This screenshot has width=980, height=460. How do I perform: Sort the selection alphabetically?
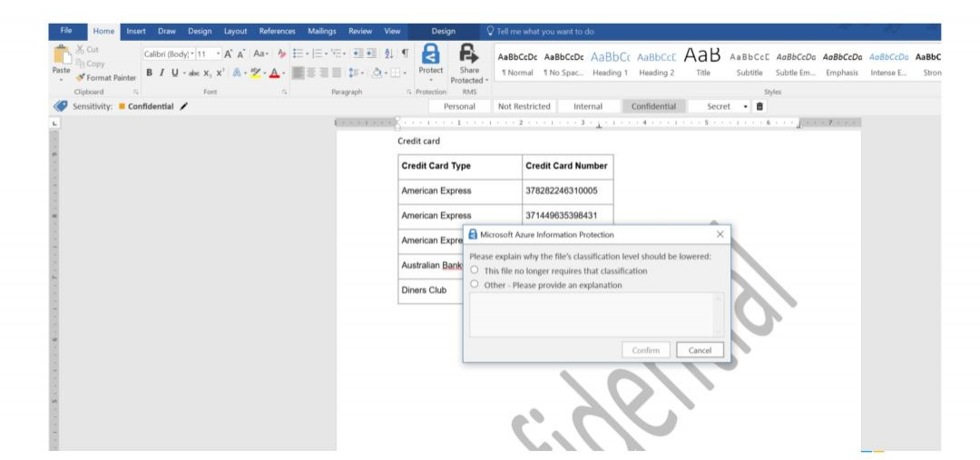[x=388, y=54]
